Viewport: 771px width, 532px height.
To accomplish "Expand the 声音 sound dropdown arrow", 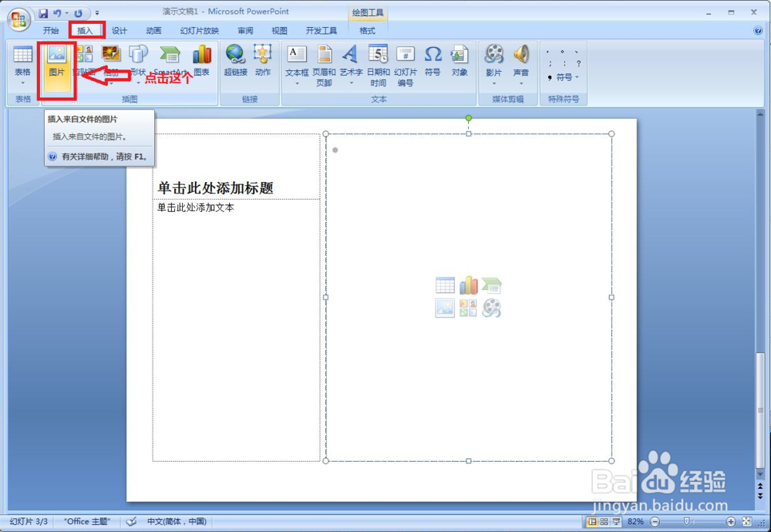I will pos(520,82).
